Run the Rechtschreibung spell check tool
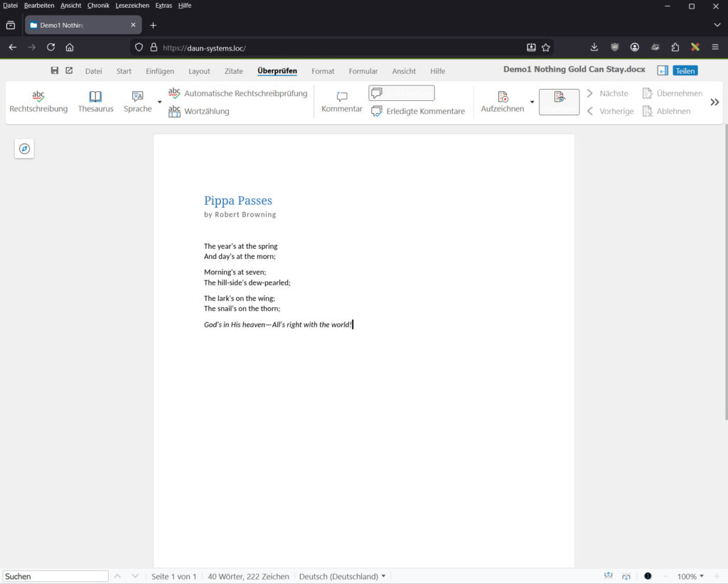This screenshot has height=584, width=728. click(38, 100)
